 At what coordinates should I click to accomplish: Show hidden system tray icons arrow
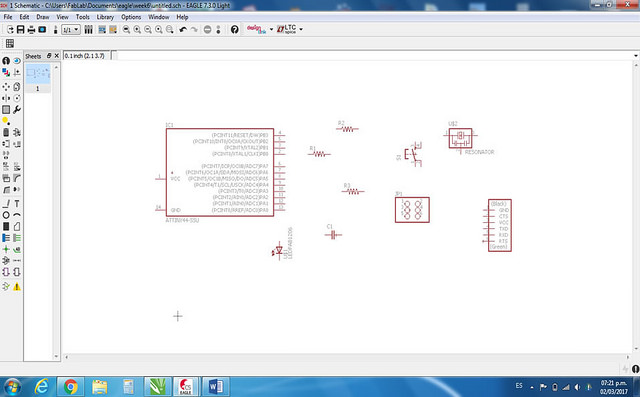pyautogui.click(x=532, y=387)
